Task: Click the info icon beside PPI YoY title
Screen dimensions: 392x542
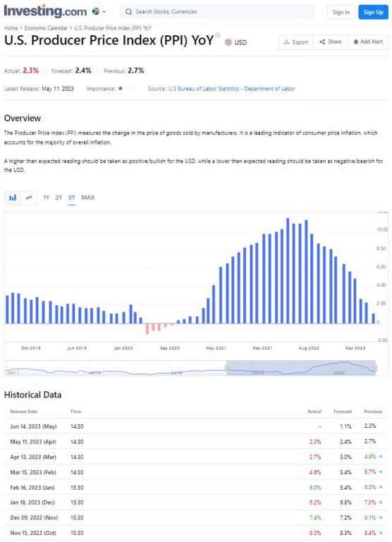Action: coord(218,35)
